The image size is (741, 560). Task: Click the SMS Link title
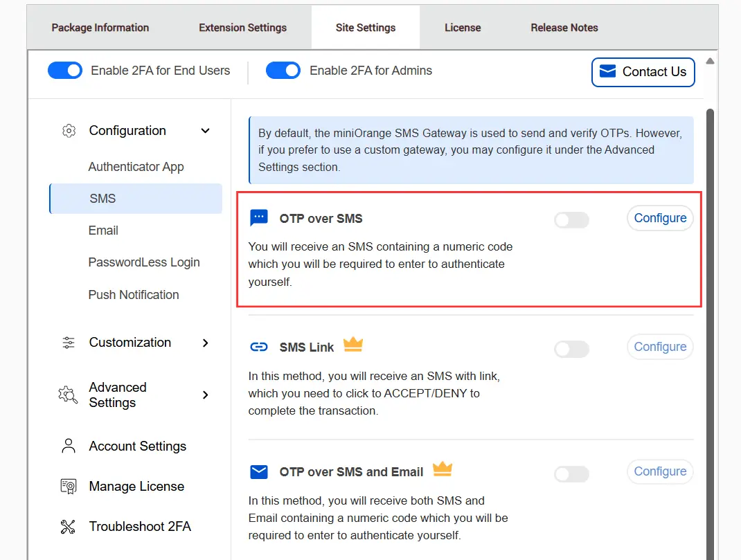307,347
